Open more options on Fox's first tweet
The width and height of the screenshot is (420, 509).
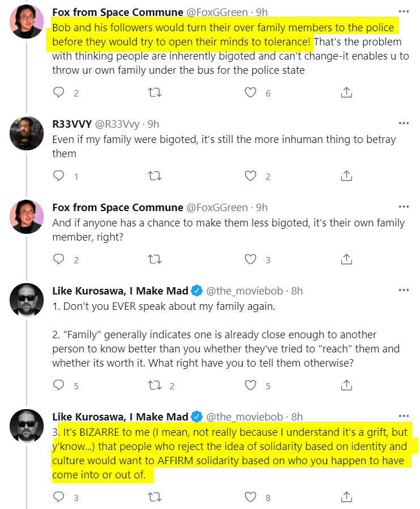coord(404,11)
